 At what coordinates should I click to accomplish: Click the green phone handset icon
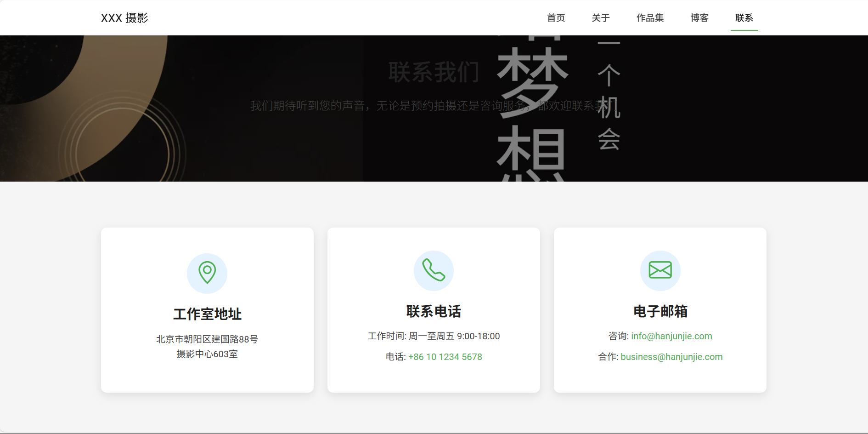tap(434, 270)
